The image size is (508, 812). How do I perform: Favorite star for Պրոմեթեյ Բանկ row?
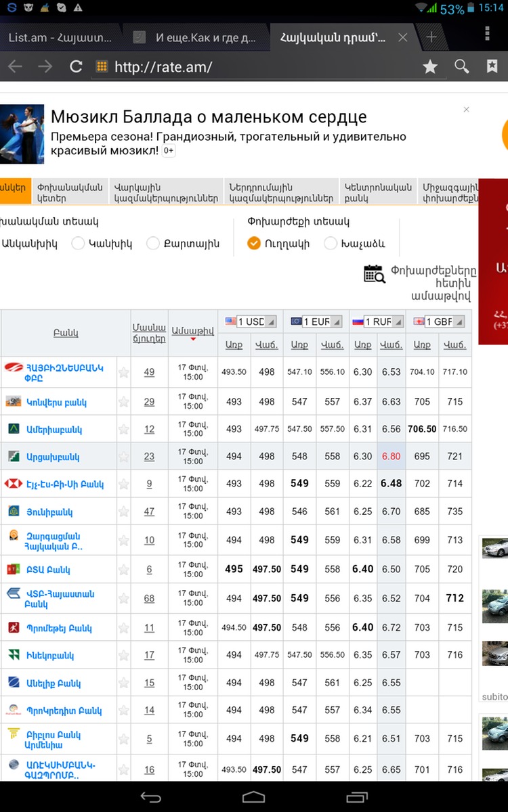coord(124,628)
